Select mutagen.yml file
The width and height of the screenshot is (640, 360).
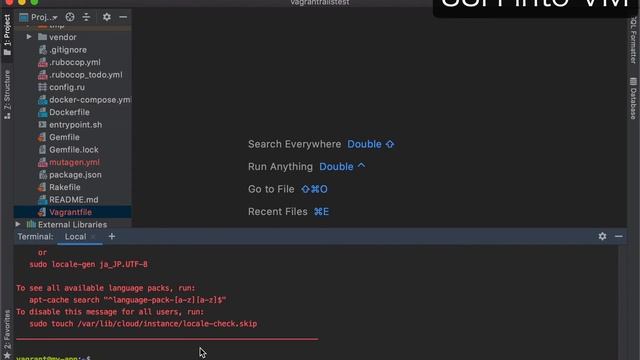click(73, 162)
